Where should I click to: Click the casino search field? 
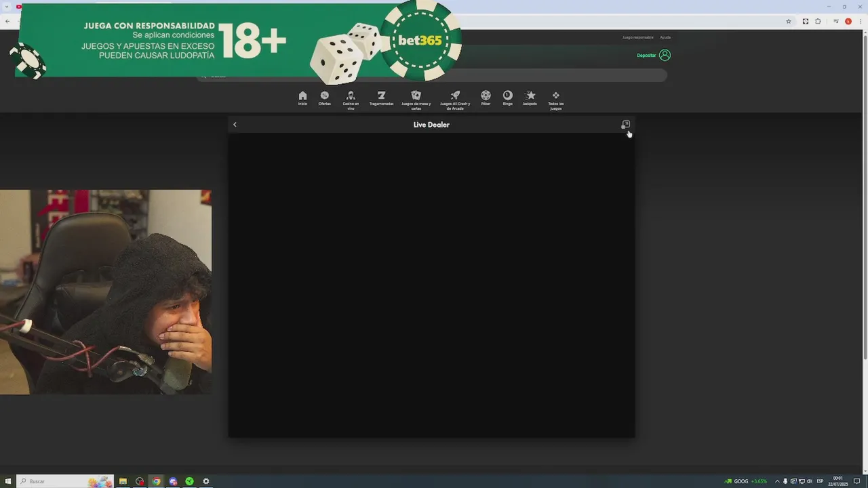(432, 75)
